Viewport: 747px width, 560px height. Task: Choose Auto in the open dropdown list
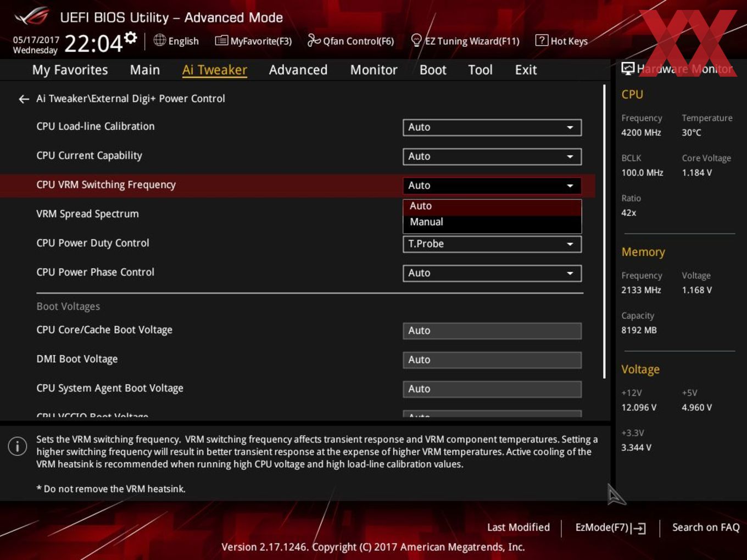(x=492, y=206)
